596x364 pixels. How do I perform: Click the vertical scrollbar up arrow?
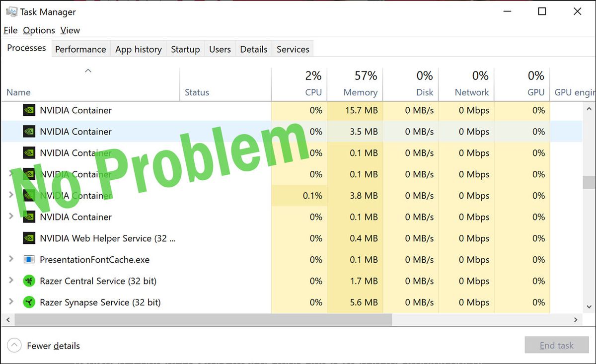click(589, 108)
